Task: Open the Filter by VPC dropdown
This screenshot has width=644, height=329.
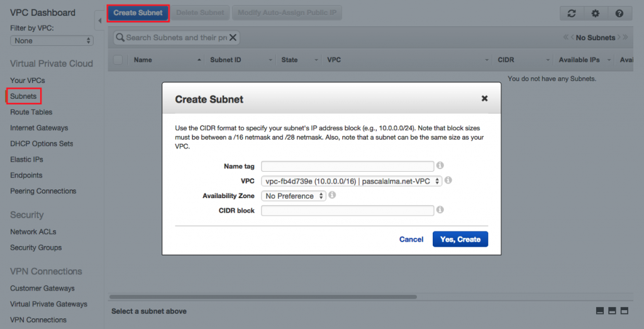Action: [x=52, y=41]
